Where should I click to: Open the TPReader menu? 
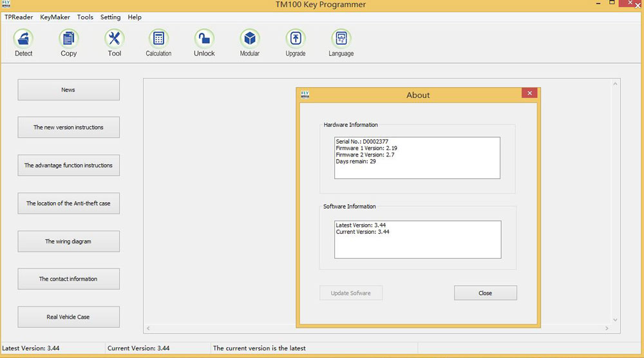point(19,17)
